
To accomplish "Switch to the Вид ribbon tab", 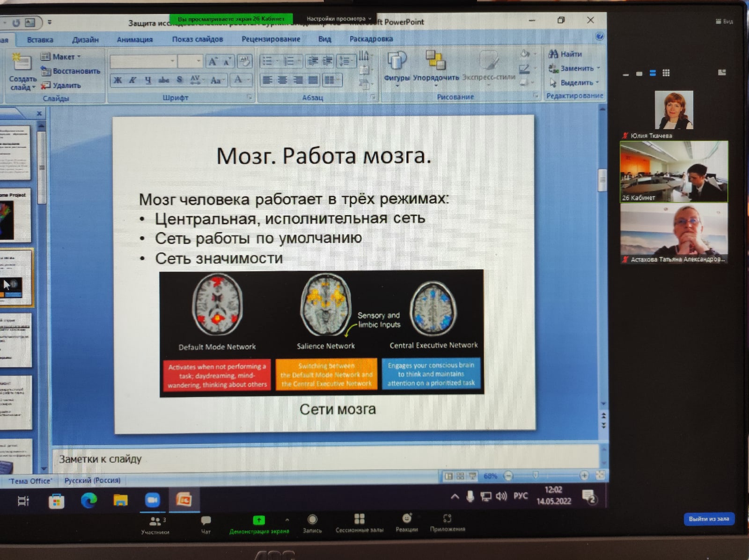I will tap(324, 39).
